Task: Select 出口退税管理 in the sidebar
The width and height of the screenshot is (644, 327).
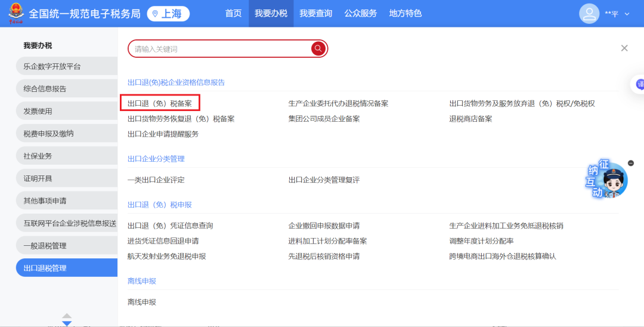Action: click(x=67, y=268)
